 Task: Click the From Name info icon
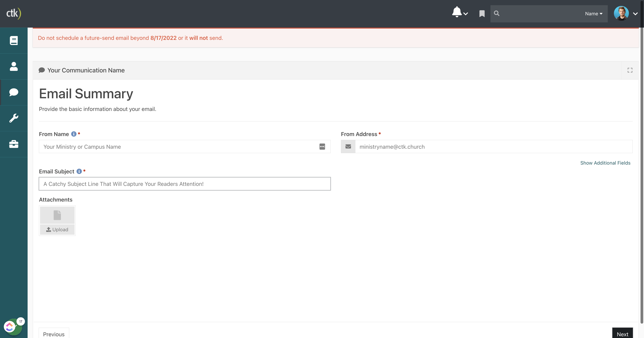point(74,134)
